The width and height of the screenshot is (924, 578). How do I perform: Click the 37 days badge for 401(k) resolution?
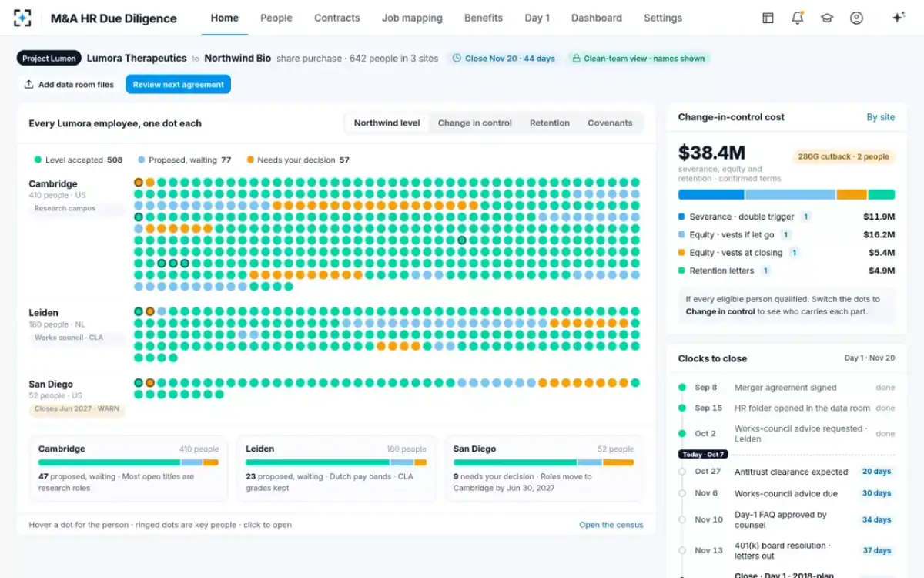876,551
